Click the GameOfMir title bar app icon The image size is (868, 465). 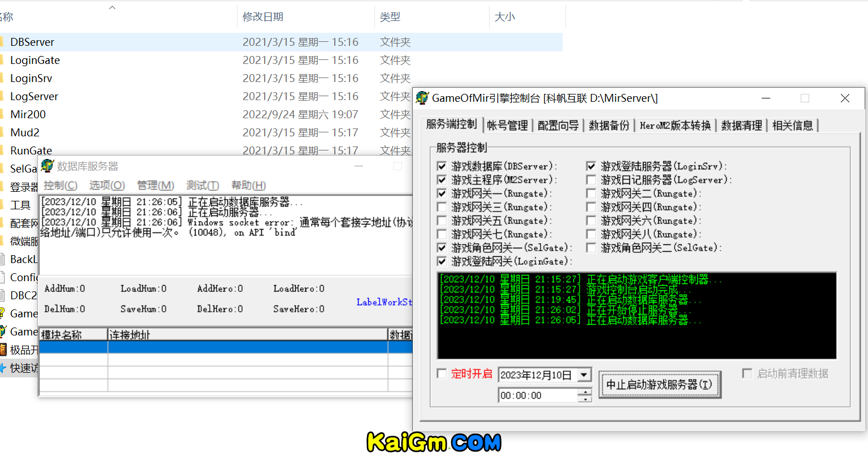click(422, 98)
